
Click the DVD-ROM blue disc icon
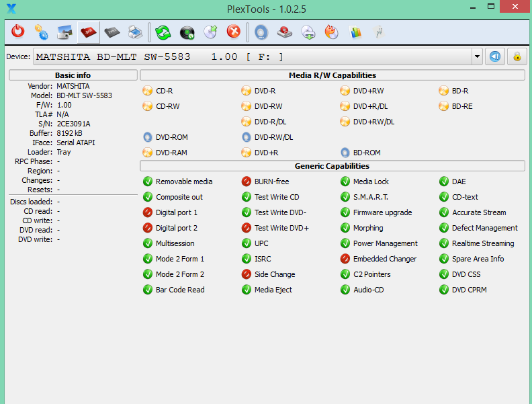(148, 137)
